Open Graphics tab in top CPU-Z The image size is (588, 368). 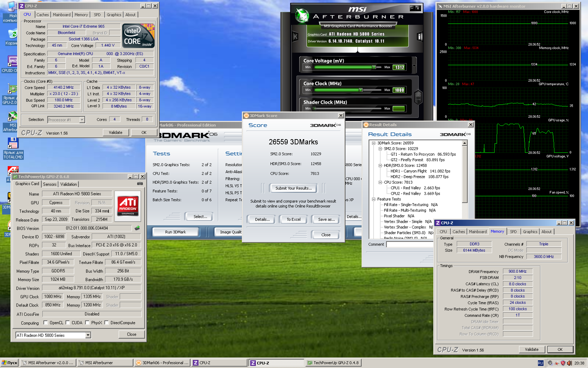114,15
